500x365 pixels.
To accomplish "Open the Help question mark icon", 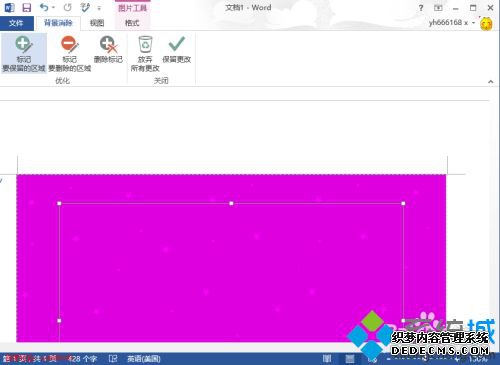I will (x=421, y=8).
